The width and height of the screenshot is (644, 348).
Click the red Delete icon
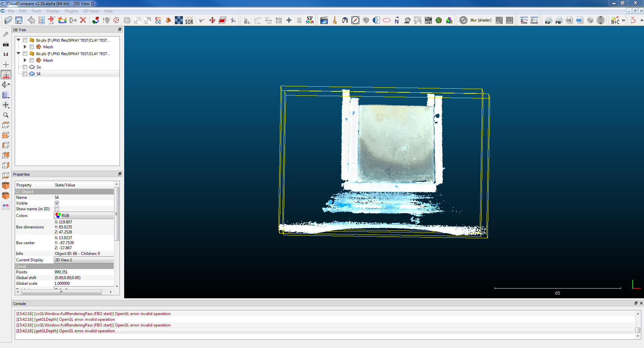(83, 20)
